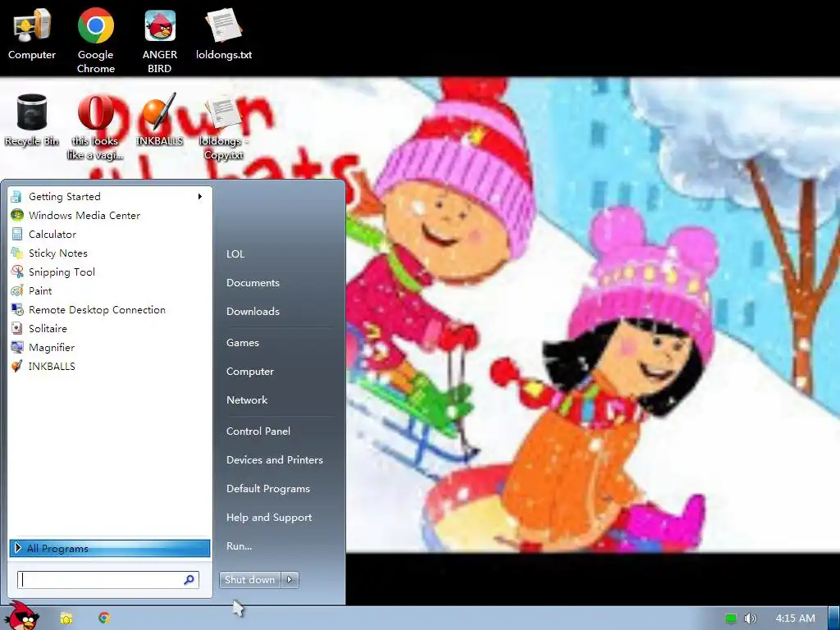The image size is (840, 630).
Task: Open Downloads from Start menu
Action: click(x=253, y=311)
